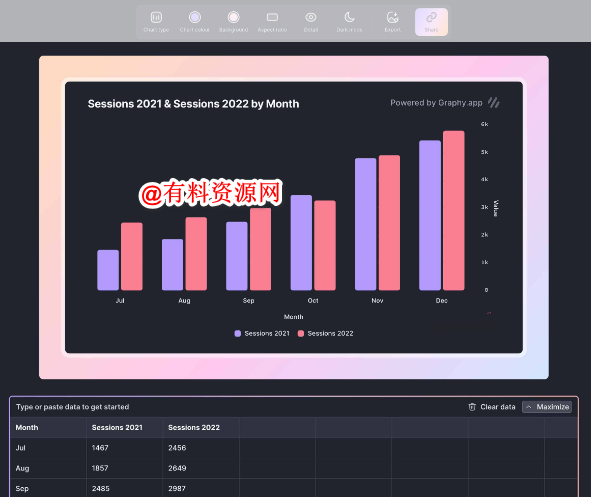
Task: Select the Sep row label cell
Action: coord(48,488)
